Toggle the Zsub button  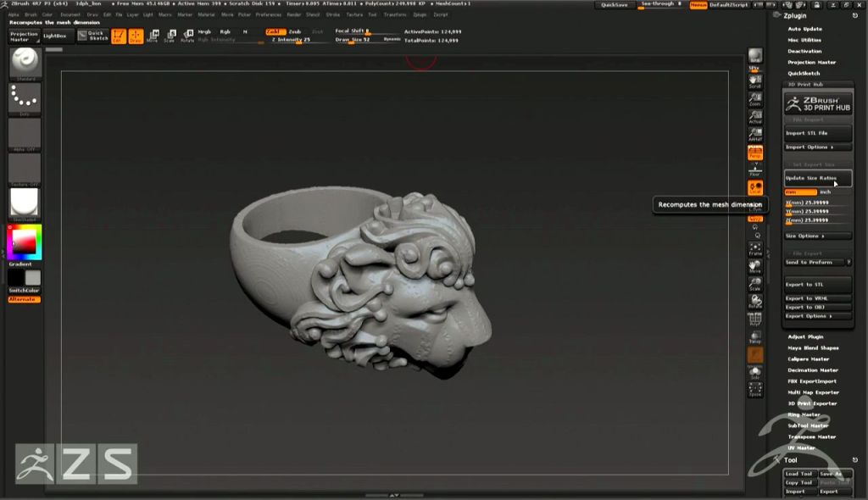[x=294, y=32]
